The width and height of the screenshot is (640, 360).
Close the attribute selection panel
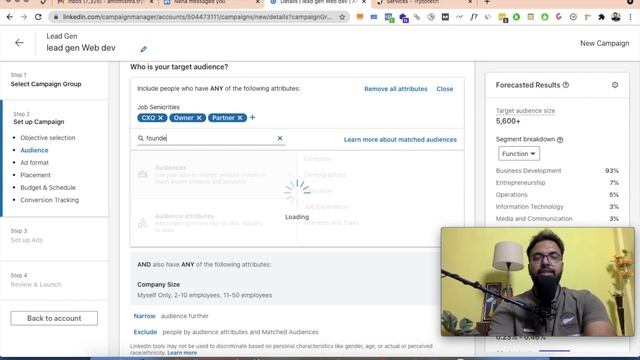(x=444, y=89)
